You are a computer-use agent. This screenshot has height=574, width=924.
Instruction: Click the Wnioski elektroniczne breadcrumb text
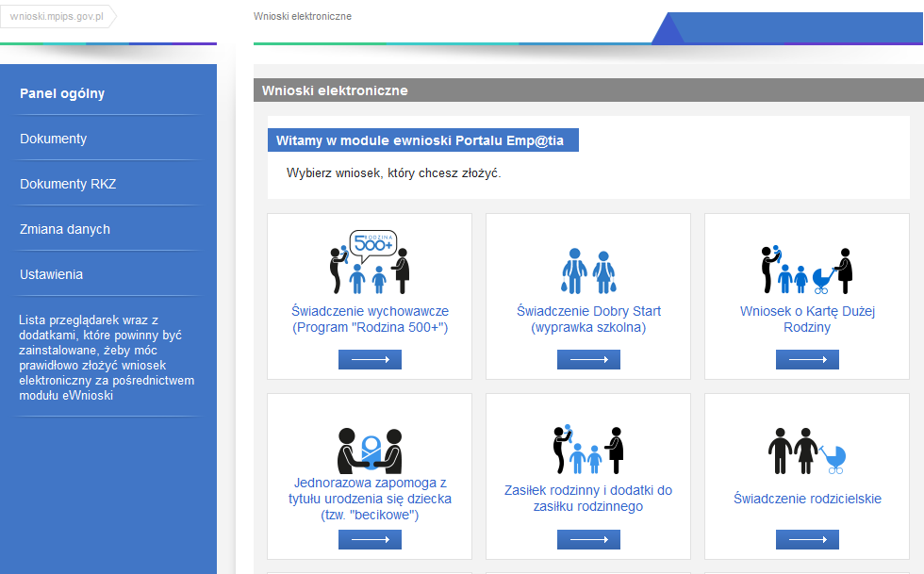pos(303,17)
